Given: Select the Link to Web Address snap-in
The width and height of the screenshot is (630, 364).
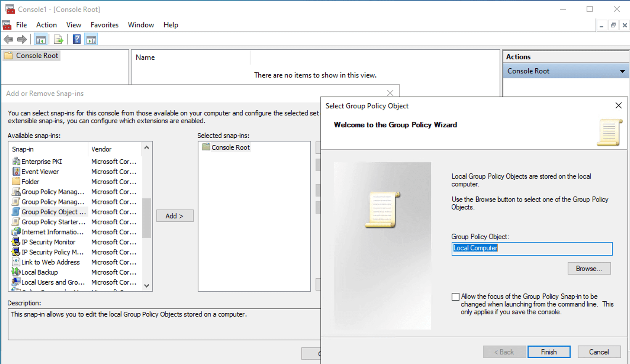Looking at the screenshot, I should click(x=50, y=262).
